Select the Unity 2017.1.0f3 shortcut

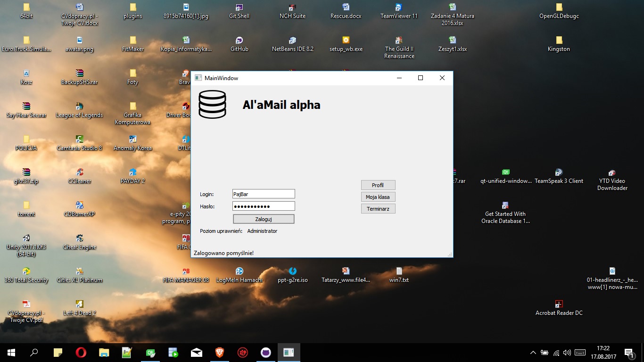(x=26, y=246)
